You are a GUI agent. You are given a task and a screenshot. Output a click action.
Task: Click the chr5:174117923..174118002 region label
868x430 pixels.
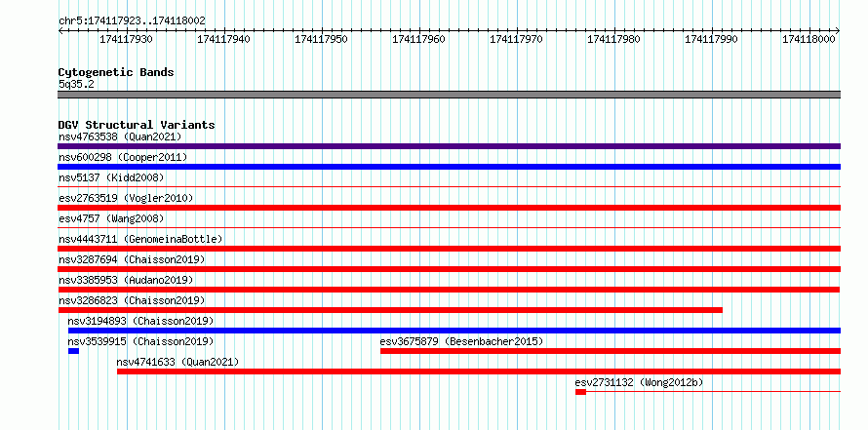[132, 21]
